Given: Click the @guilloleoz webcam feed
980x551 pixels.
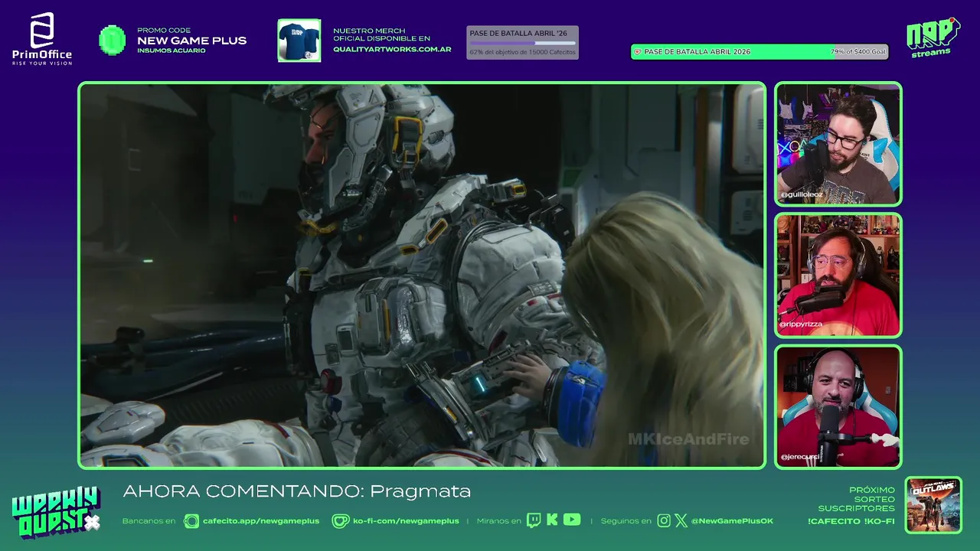Looking at the screenshot, I should pyautogui.click(x=838, y=144).
